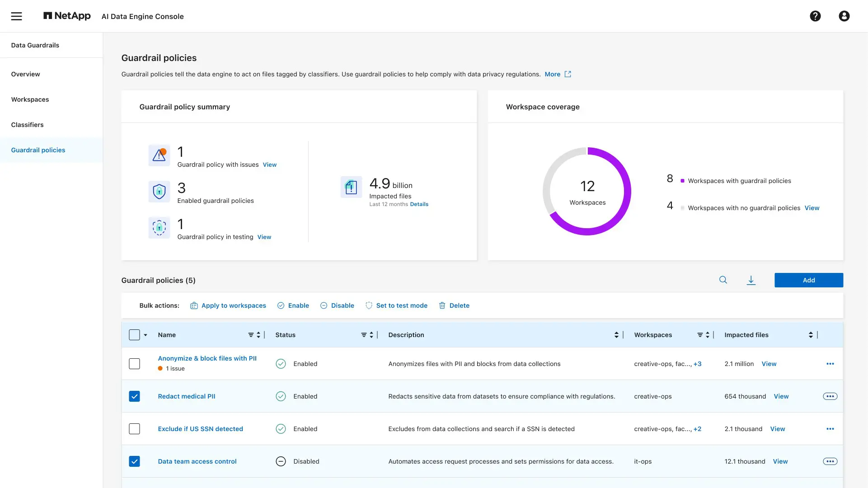Sort the table by Impacted files
Image resolution: width=868 pixels, height=488 pixels.
pos(811,335)
